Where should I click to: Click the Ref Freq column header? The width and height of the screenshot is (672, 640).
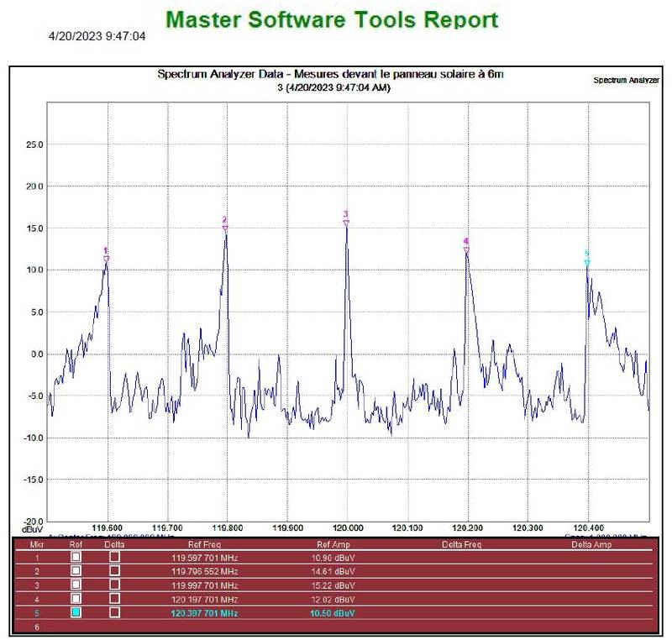pyautogui.click(x=204, y=544)
